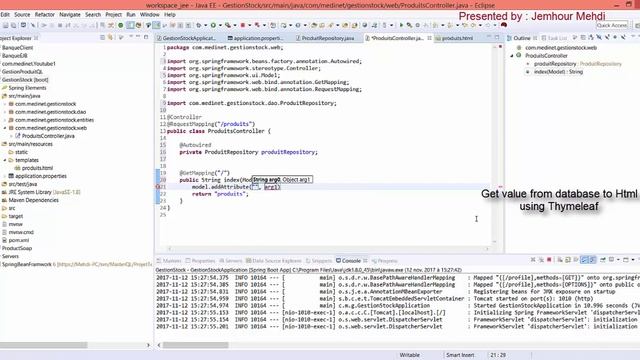Expand ProduitsController.java in Project Explorer
The height and width of the screenshot is (360, 640).
point(12,136)
